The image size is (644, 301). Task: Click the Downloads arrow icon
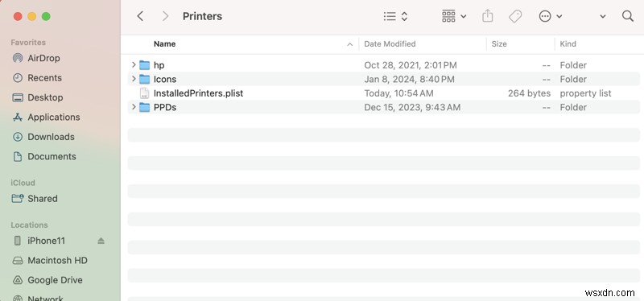click(x=18, y=137)
